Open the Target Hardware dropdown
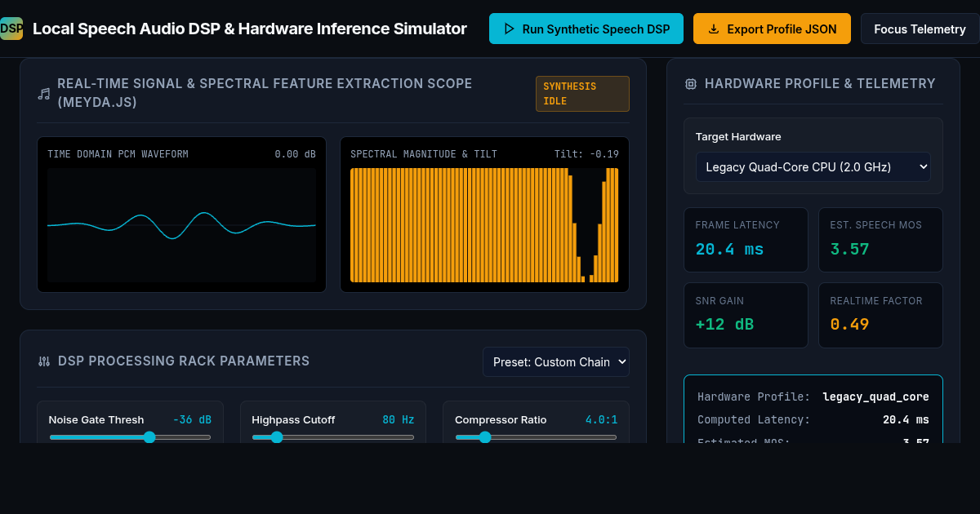 coord(813,167)
